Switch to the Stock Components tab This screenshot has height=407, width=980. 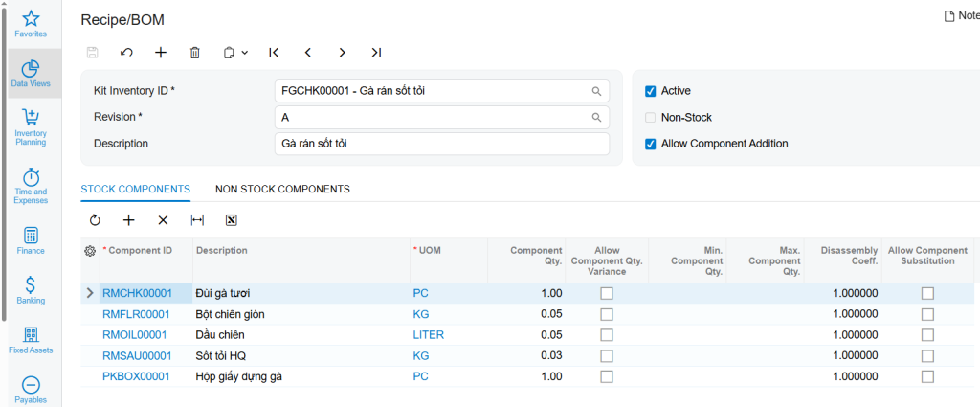(136, 189)
